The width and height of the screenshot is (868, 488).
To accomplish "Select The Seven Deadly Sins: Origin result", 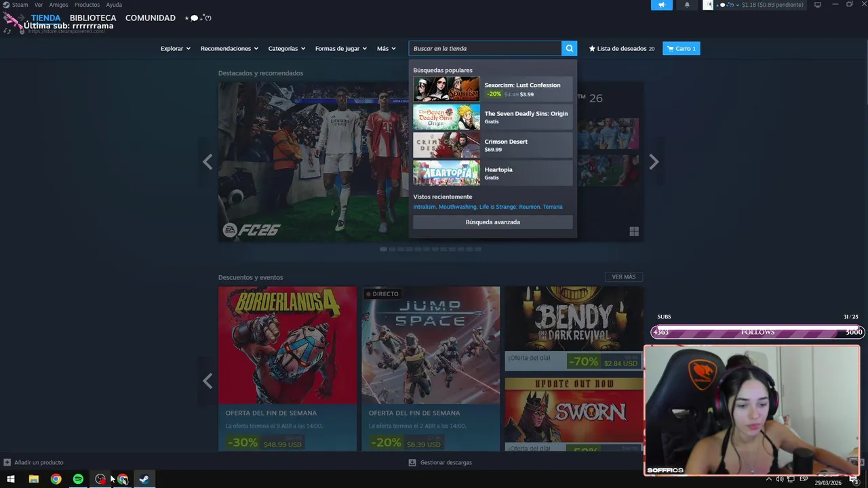I will pyautogui.click(x=493, y=117).
